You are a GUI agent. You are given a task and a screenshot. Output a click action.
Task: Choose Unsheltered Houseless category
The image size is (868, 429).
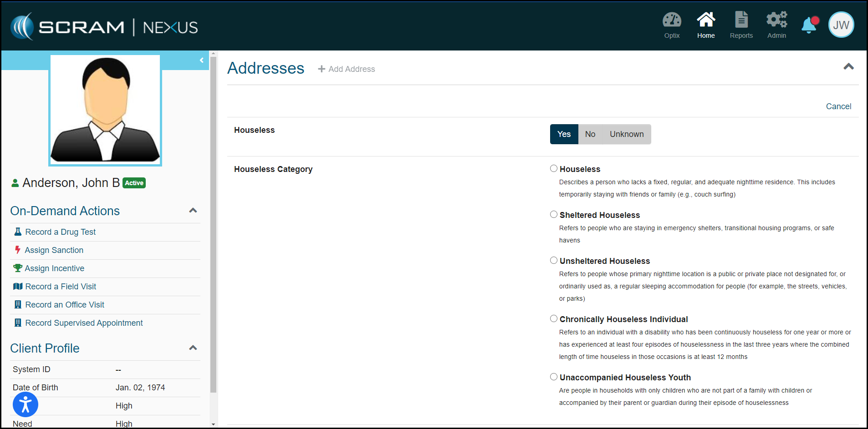tap(554, 261)
